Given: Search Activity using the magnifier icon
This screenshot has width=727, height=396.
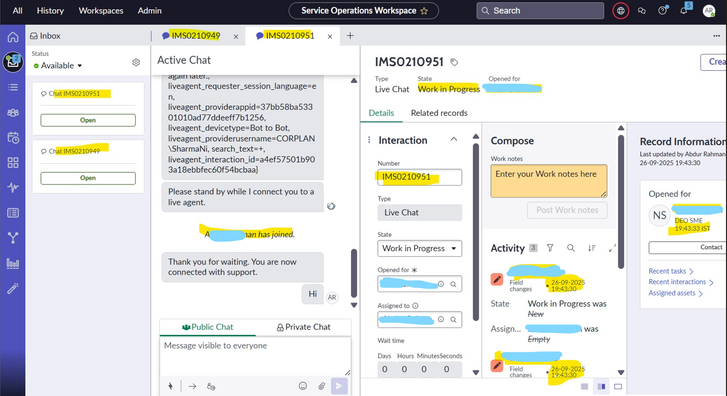Looking at the screenshot, I should coord(571,248).
